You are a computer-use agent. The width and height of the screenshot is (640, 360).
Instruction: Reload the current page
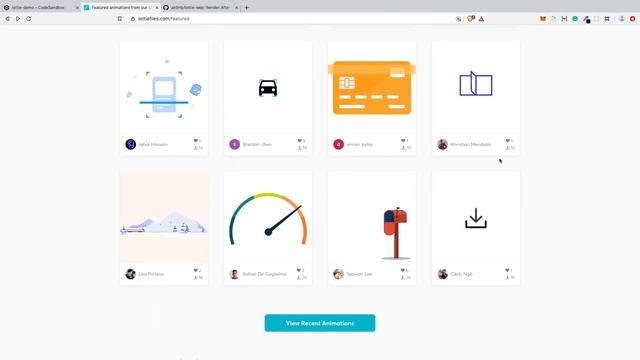[29, 19]
